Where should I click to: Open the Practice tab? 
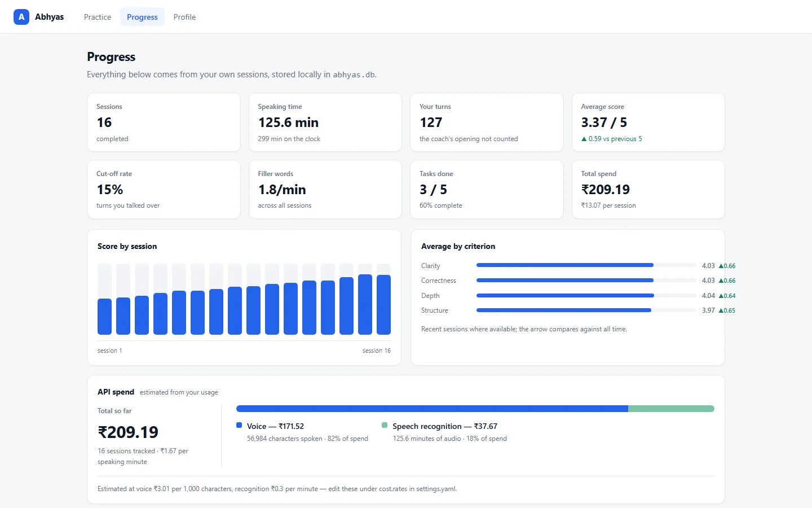98,17
